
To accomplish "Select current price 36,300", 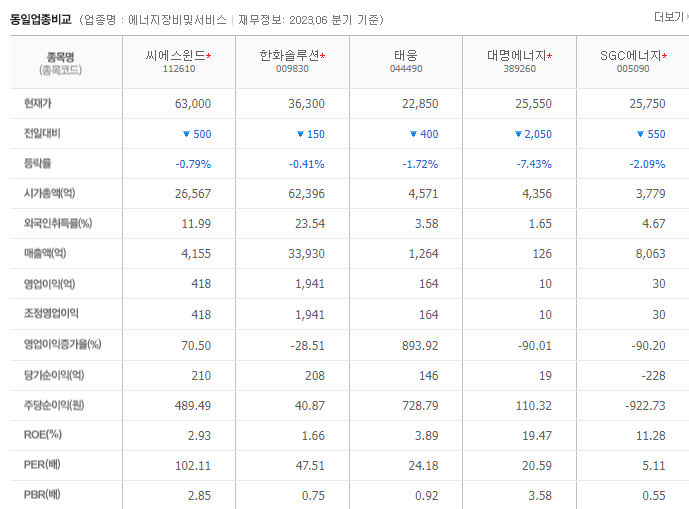I will point(306,104).
